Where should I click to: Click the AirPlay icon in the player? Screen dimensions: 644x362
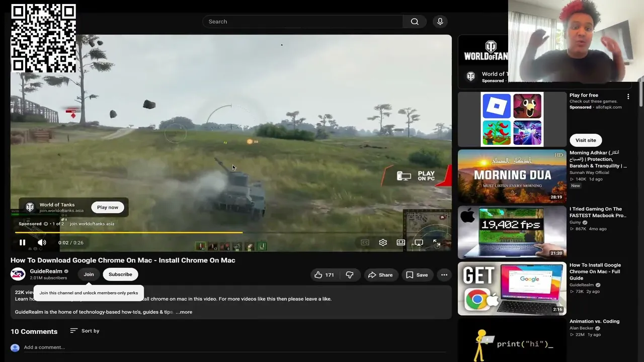(x=419, y=242)
